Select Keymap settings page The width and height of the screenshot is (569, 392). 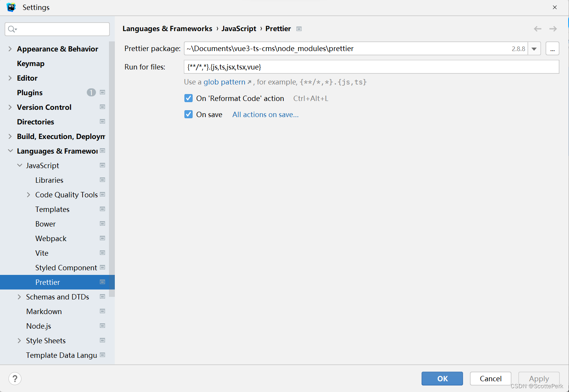[x=31, y=63]
